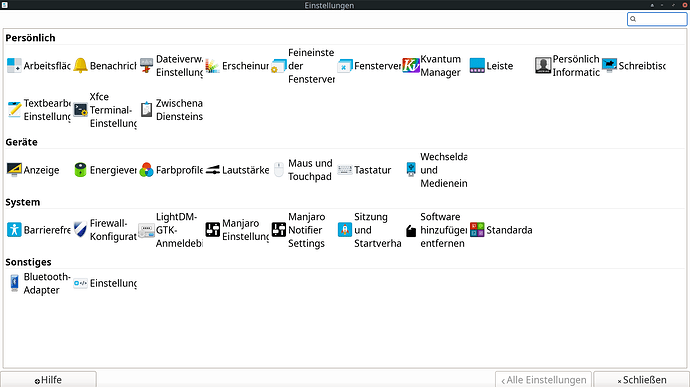Open the Kvantum Manager settings

(x=432, y=66)
